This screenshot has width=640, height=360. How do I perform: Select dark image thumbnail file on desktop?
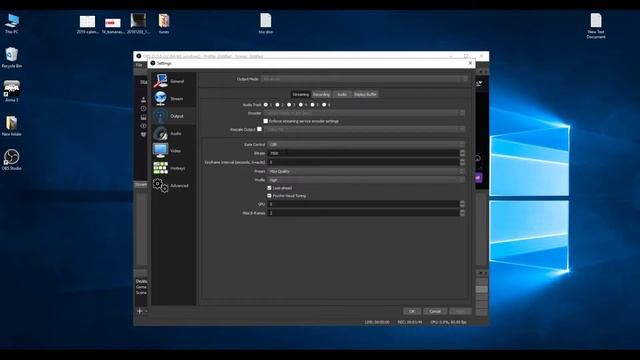pyautogui.click(x=138, y=24)
